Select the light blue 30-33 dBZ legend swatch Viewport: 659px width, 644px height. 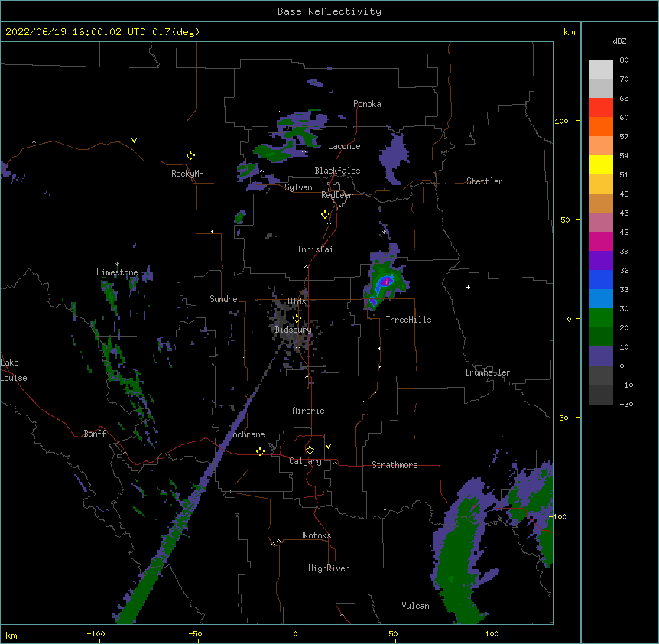coord(601,298)
